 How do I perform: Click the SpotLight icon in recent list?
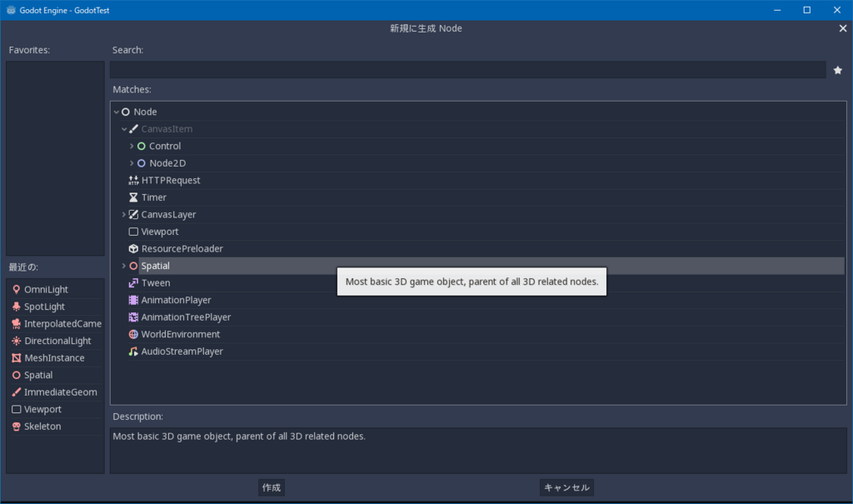17,307
